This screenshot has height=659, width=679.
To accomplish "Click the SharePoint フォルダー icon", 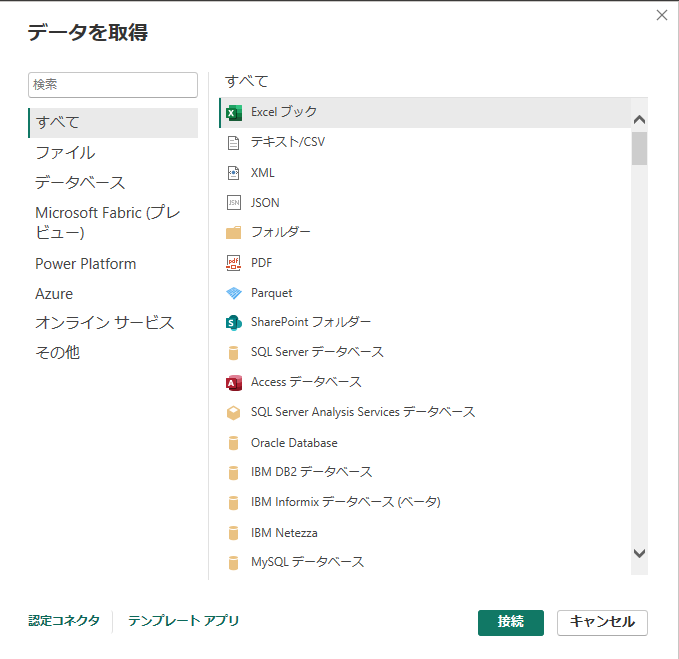I will tap(234, 323).
